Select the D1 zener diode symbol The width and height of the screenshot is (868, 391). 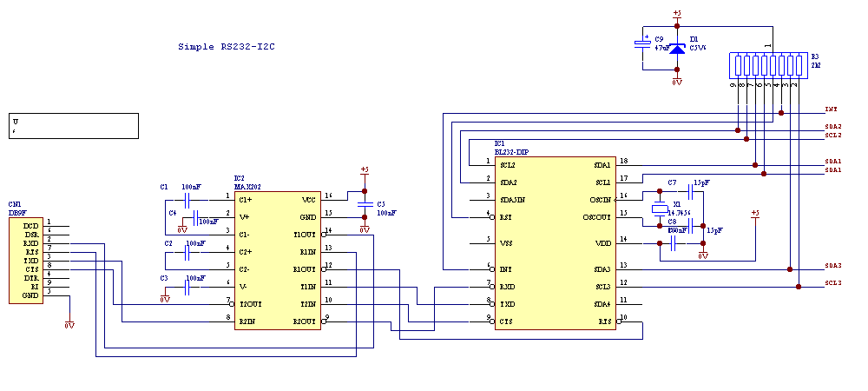(677, 48)
